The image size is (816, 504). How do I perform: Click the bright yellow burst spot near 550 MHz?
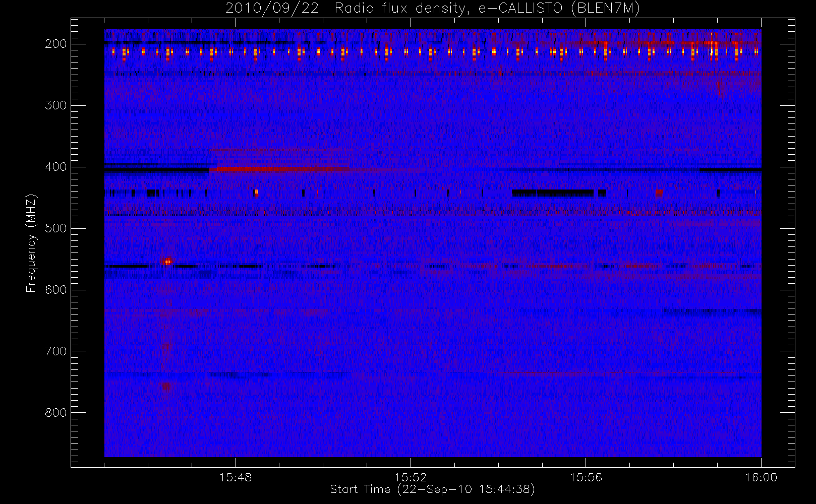[168, 261]
